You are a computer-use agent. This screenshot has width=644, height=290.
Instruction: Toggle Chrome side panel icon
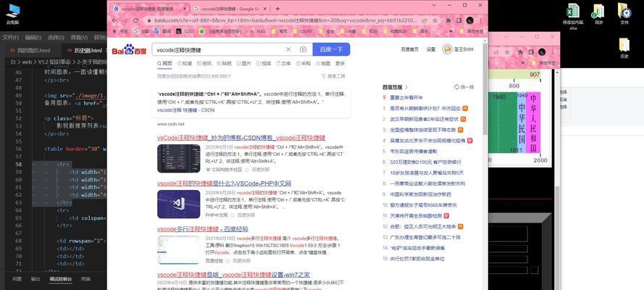[459, 20]
